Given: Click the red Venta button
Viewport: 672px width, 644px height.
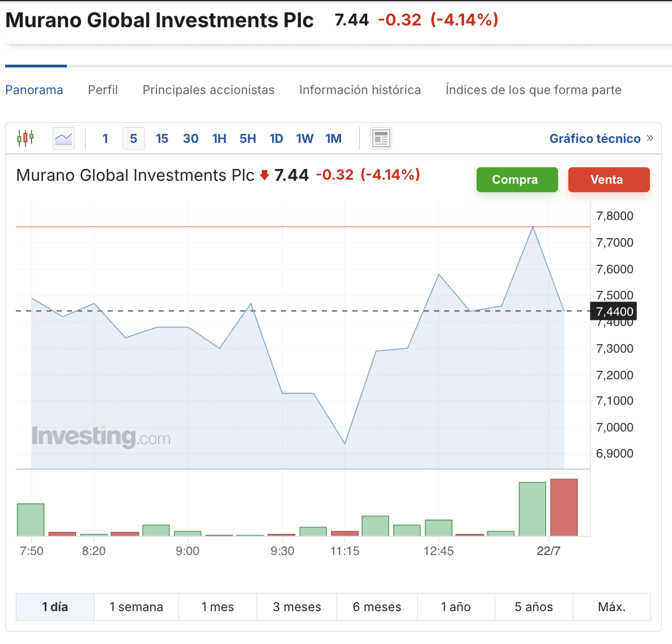Looking at the screenshot, I should tap(609, 180).
